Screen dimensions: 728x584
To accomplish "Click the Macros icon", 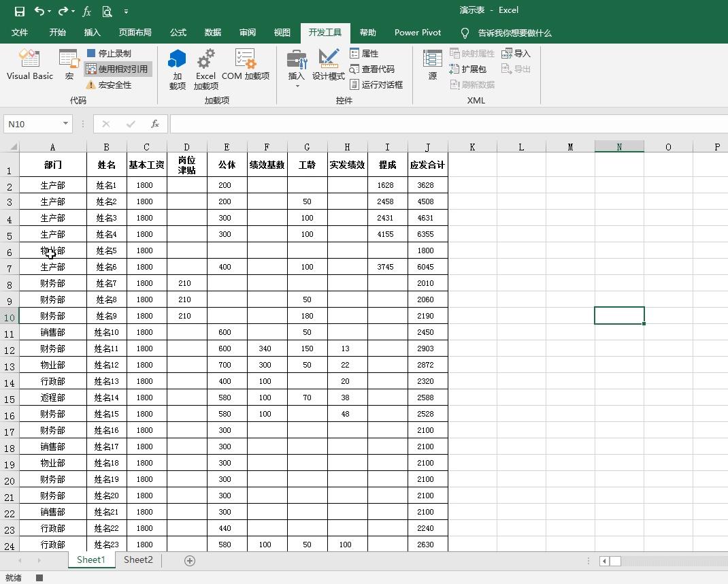I will (69, 65).
